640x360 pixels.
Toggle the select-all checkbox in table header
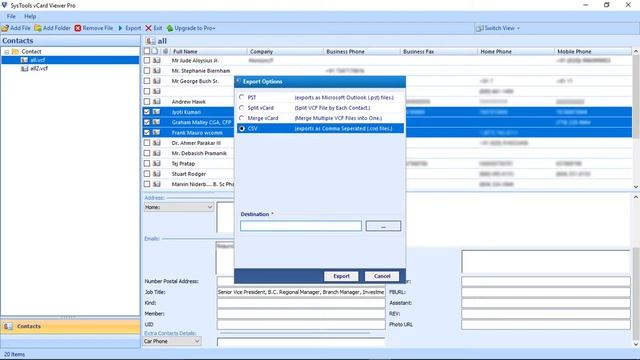147,51
